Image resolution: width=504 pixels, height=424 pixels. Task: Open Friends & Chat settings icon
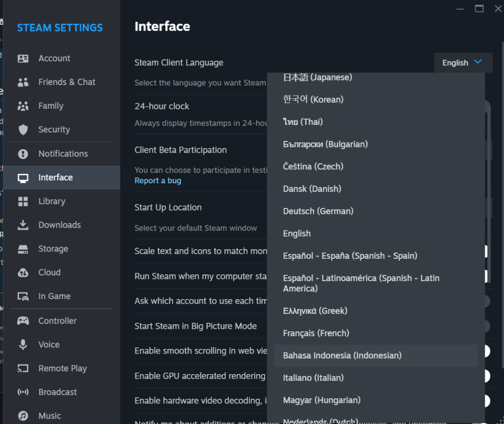pos(23,82)
